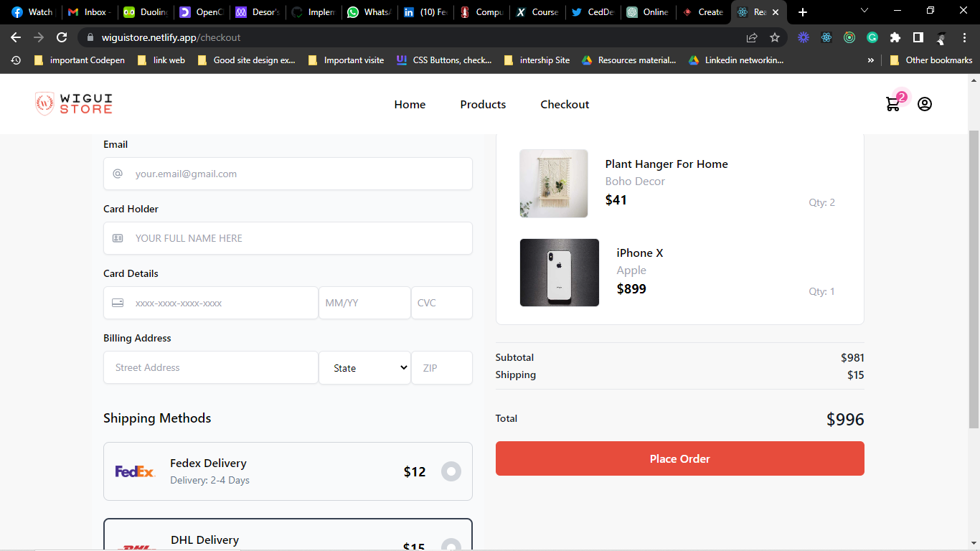Select DHL Delivery radio button
The height and width of the screenshot is (551, 980).
click(451, 546)
